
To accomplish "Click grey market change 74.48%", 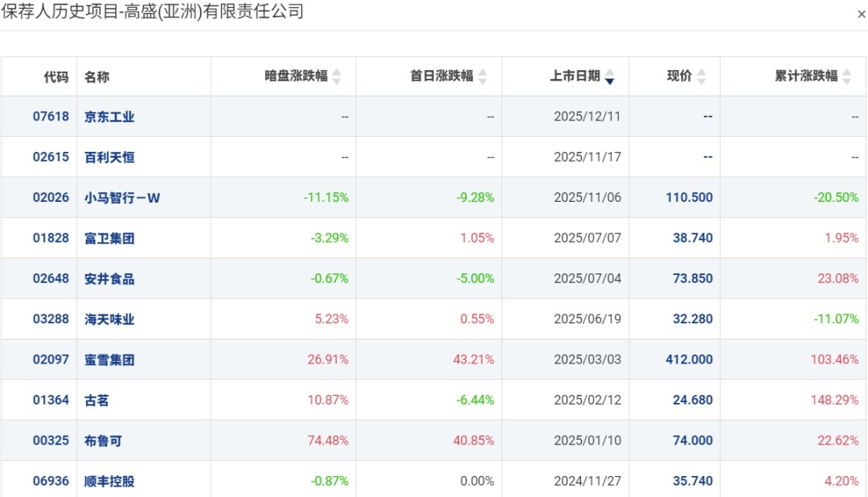I will pos(328,440).
